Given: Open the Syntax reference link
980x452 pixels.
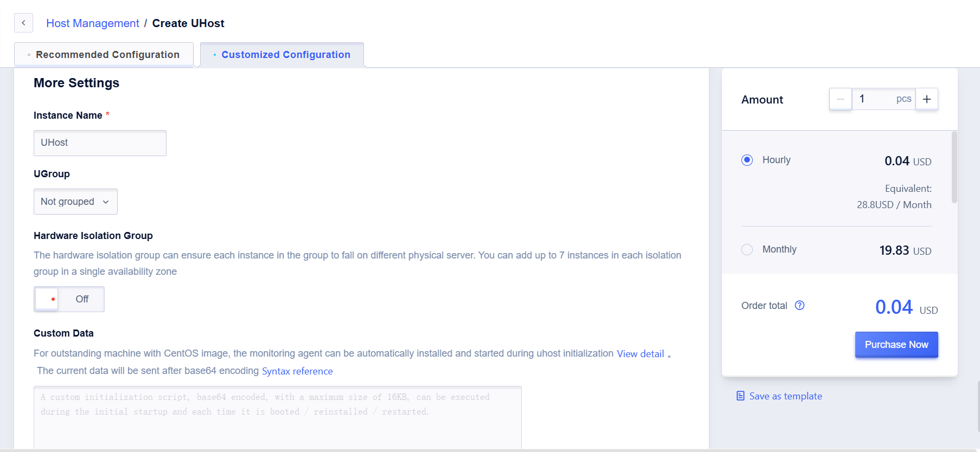Looking at the screenshot, I should pyautogui.click(x=297, y=371).
